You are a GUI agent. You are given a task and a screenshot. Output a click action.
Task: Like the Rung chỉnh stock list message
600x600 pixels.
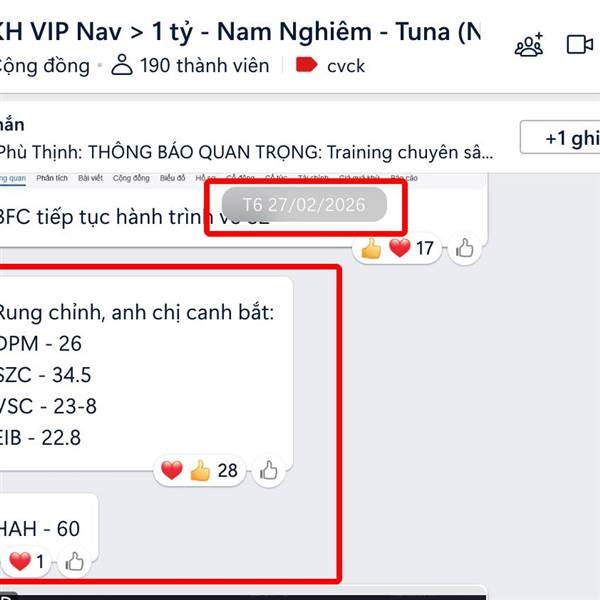(268, 470)
